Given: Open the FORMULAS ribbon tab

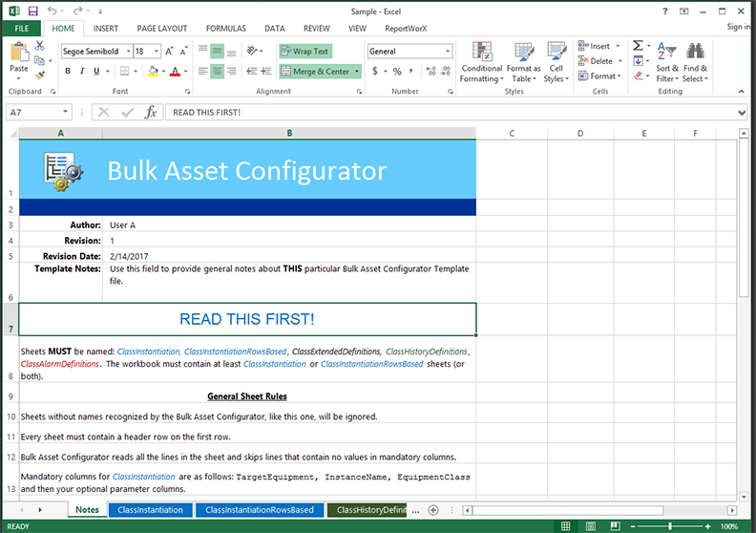Looking at the screenshot, I should tap(225, 29).
